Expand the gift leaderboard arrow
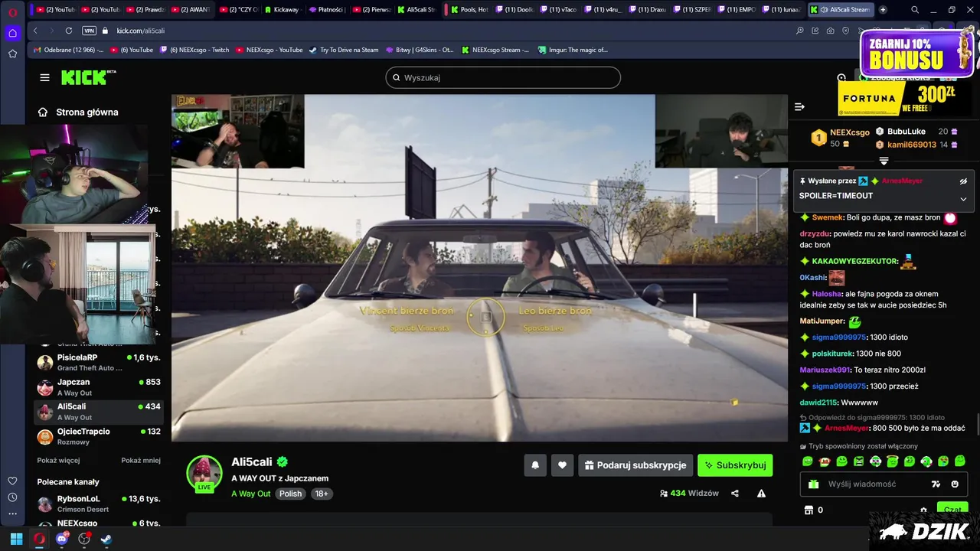980x551 pixels. [884, 161]
